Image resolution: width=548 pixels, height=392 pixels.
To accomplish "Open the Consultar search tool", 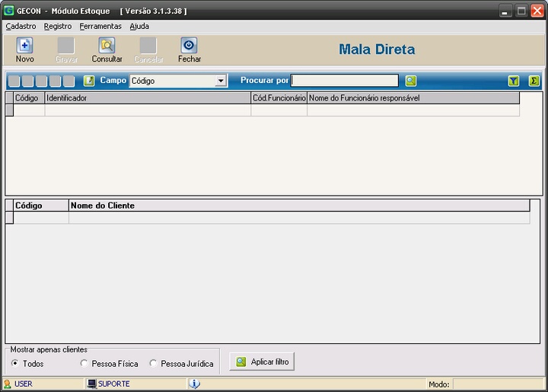I will pyautogui.click(x=107, y=46).
